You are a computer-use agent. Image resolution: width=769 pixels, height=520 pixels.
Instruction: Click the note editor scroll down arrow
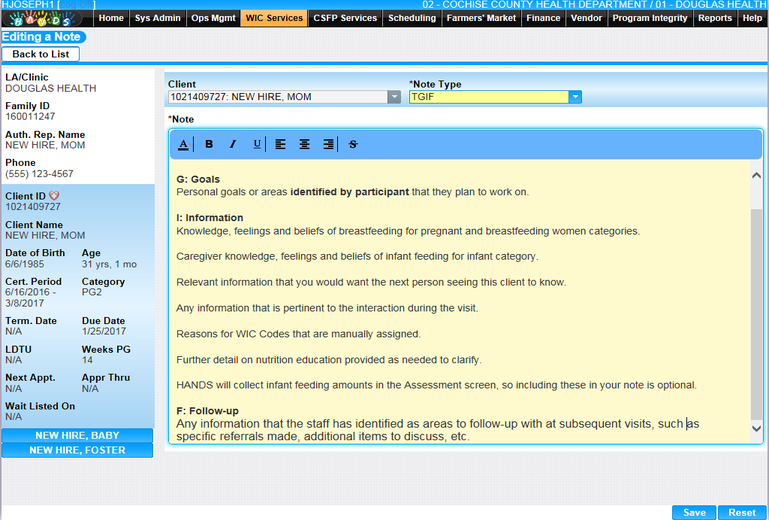756,428
